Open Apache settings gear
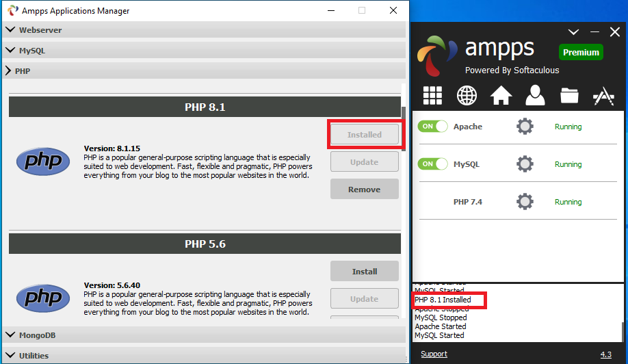This screenshot has height=364, width=628. click(525, 127)
